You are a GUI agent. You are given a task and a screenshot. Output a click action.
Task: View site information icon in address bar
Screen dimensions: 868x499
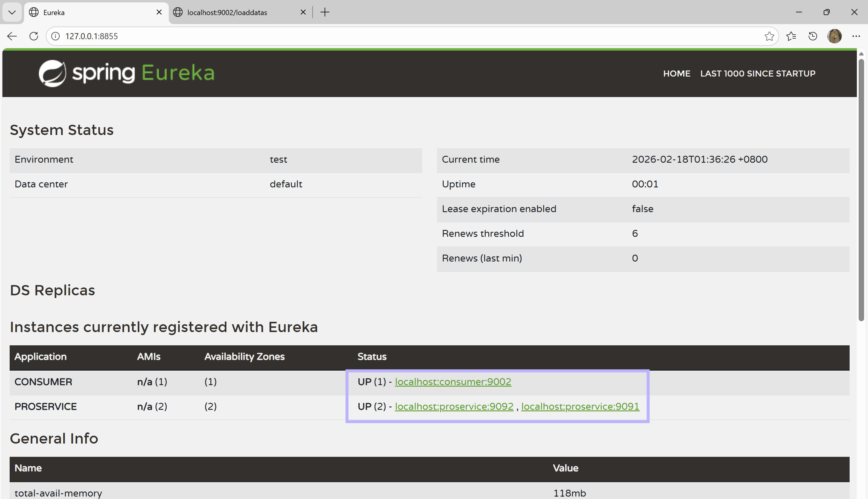point(55,36)
